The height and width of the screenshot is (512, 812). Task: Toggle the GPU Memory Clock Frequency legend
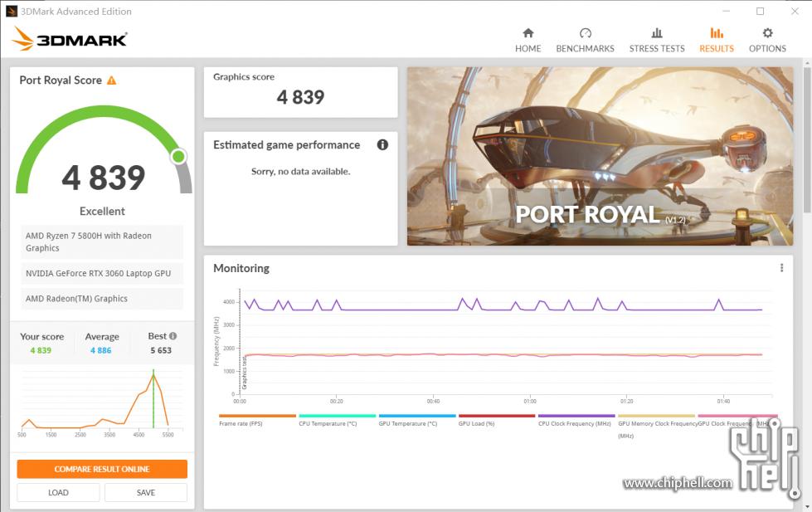pyautogui.click(x=656, y=426)
